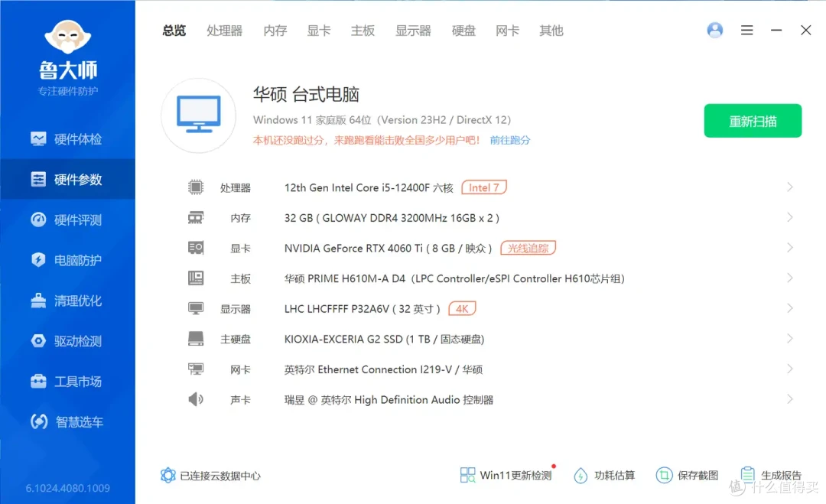The height and width of the screenshot is (504, 826).
Task: Click the 硬件评测 gauge icon
Action: pos(38,219)
